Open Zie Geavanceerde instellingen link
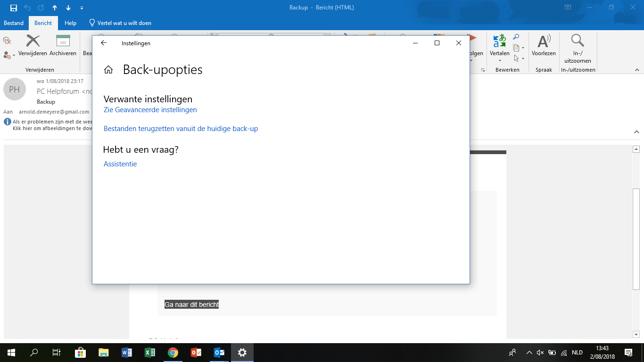Screen dimensions: 644x362 coord(150,110)
